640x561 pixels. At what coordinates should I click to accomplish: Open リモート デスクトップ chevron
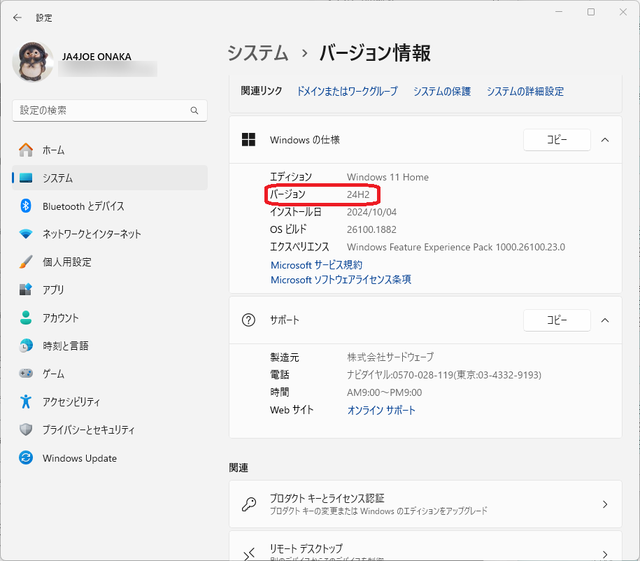605,554
